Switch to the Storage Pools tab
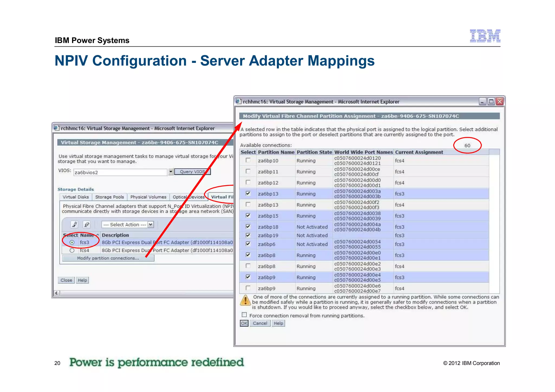The height and width of the screenshot is (392, 555). (109, 197)
